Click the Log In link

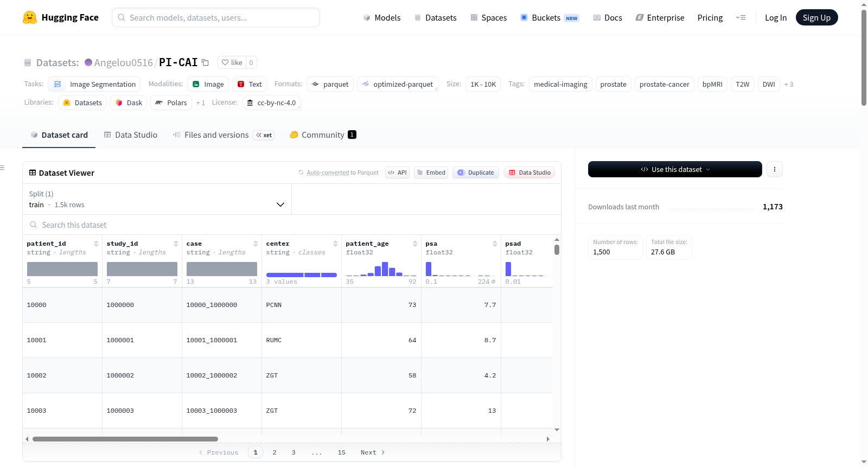coord(776,18)
